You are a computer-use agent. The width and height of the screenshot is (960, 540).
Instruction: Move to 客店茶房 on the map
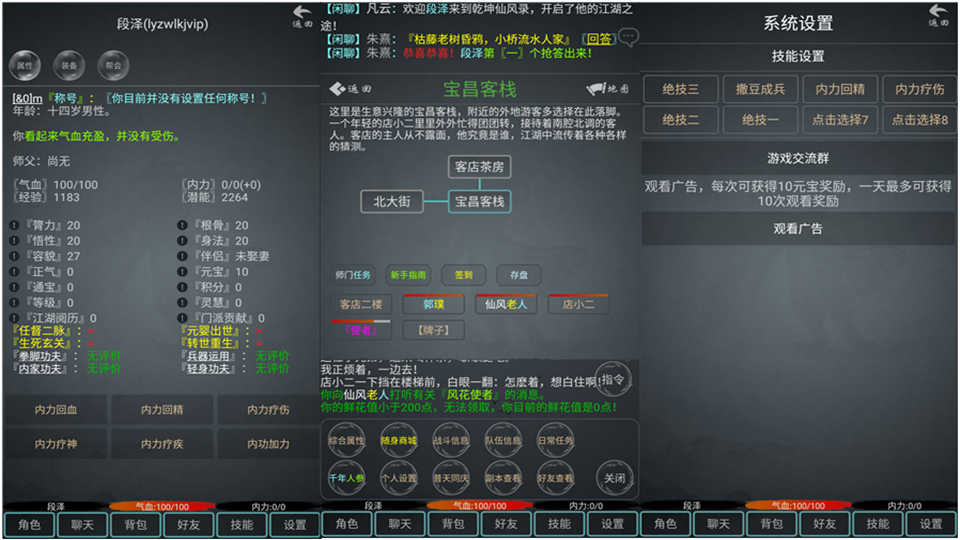pyautogui.click(x=479, y=167)
